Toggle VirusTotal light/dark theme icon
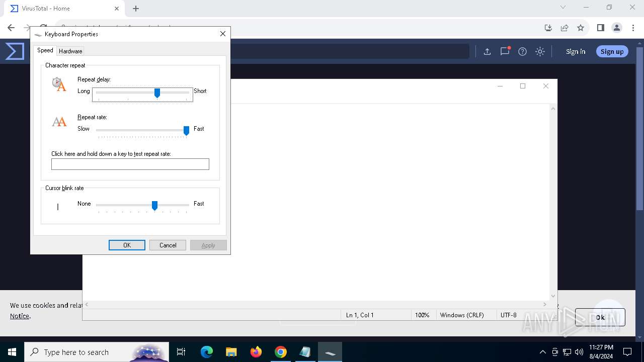The image size is (644, 362). coord(540,51)
